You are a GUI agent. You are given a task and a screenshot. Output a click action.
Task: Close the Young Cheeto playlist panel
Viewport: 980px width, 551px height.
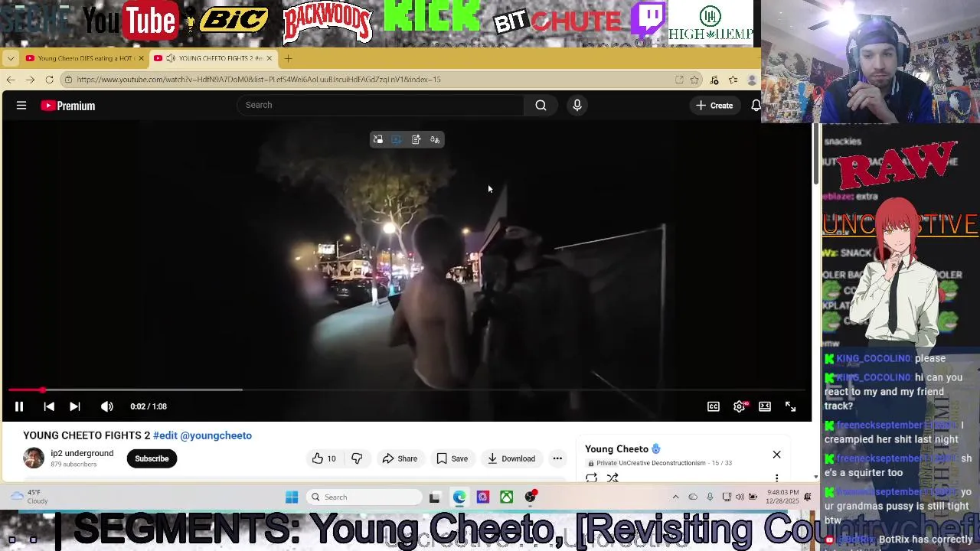[x=776, y=455]
